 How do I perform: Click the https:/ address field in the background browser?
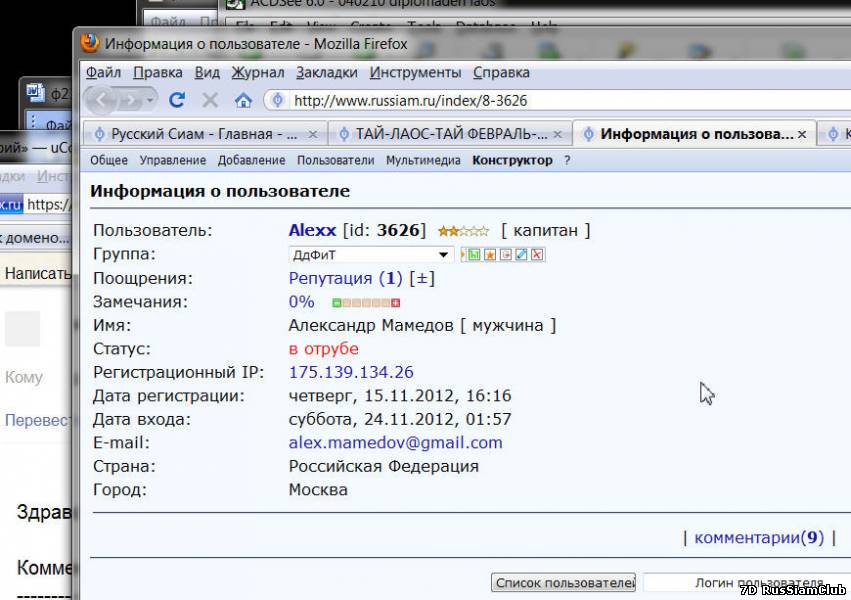[x=48, y=205]
